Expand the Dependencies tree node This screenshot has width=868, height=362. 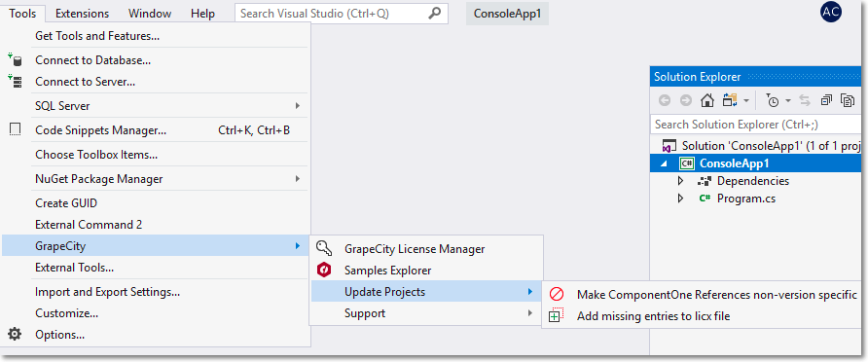[x=681, y=181]
